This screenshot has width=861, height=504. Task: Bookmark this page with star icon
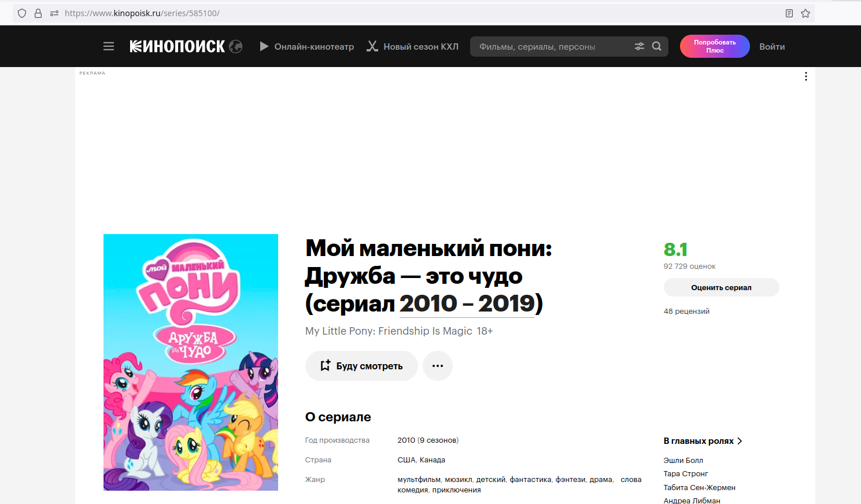(x=805, y=13)
